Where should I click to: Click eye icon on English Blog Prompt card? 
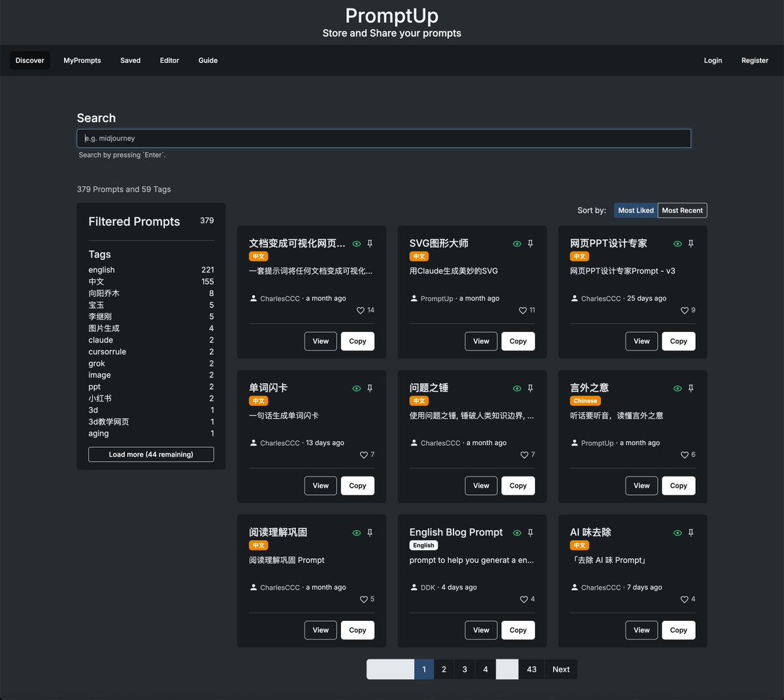517,533
